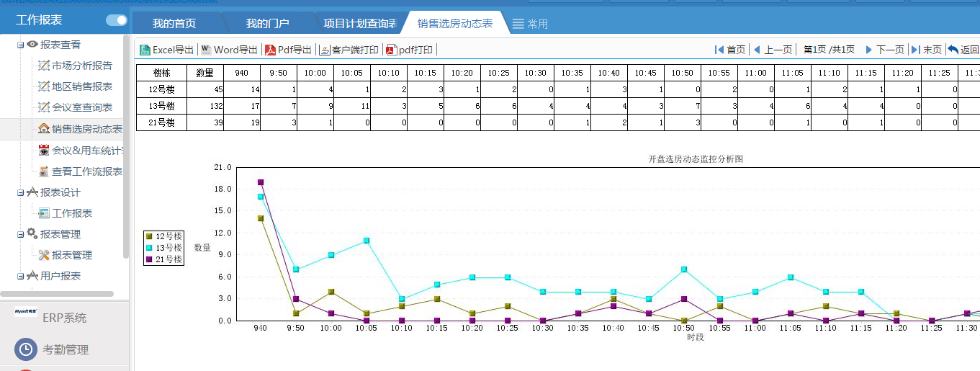Collapse the 用户报表 tree node
Screen dimensions: 980x371
21,276
